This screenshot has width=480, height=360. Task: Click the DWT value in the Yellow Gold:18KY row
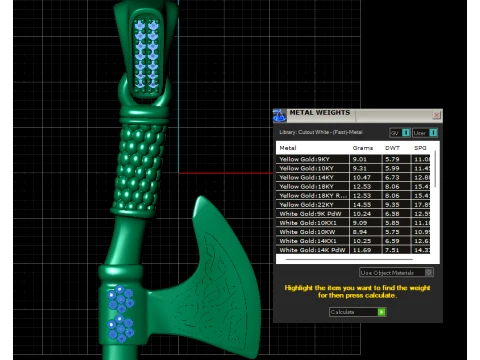click(x=392, y=186)
